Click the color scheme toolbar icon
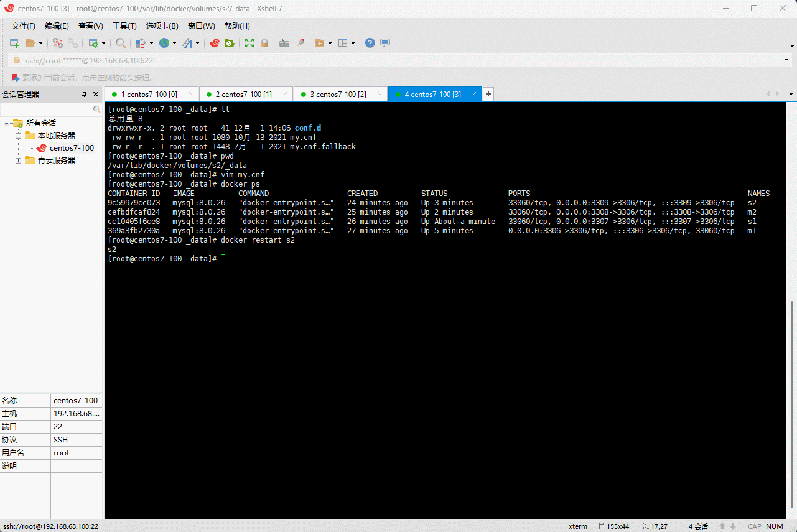 tap(141, 43)
